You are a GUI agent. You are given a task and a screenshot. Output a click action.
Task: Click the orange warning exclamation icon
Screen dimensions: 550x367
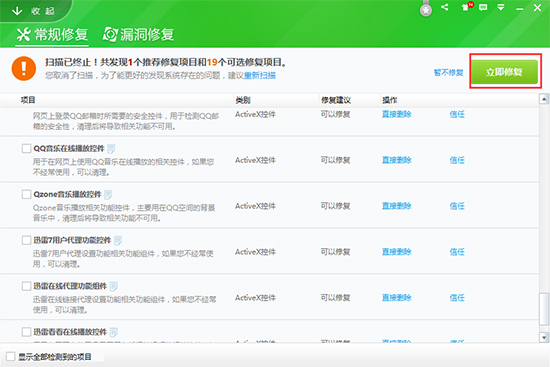coord(24,68)
